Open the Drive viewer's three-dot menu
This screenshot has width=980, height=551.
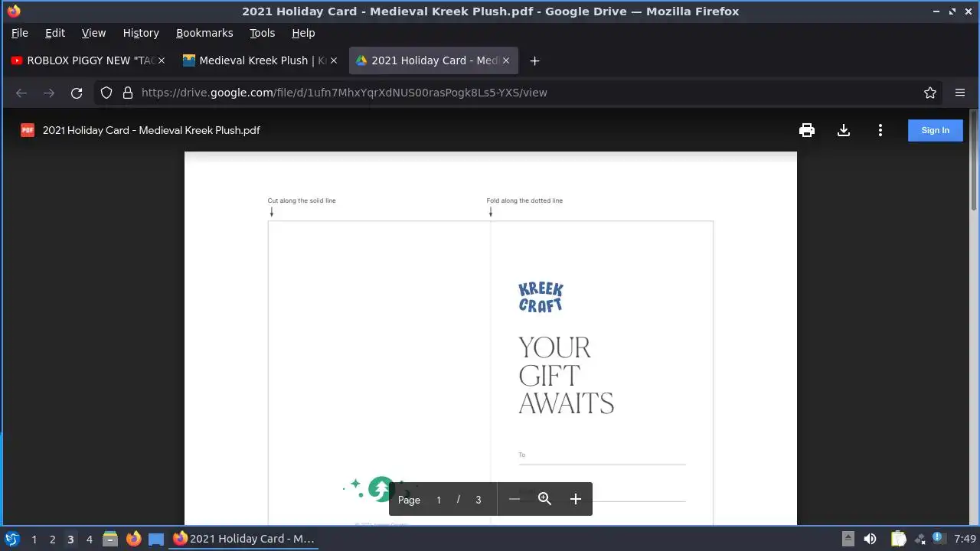pos(880,130)
